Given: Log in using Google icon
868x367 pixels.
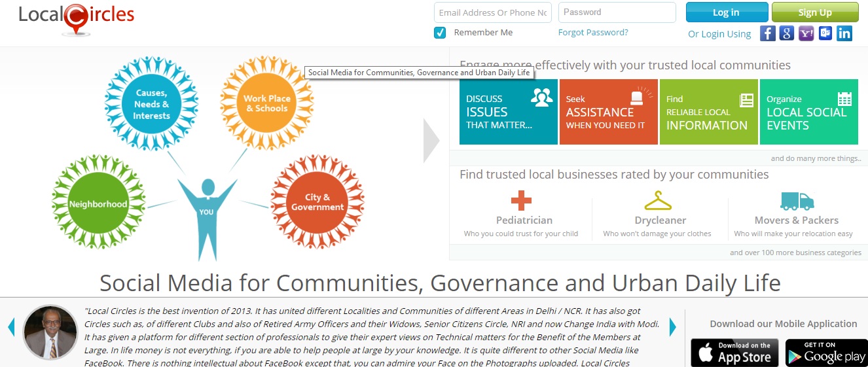Looking at the screenshot, I should [787, 33].
